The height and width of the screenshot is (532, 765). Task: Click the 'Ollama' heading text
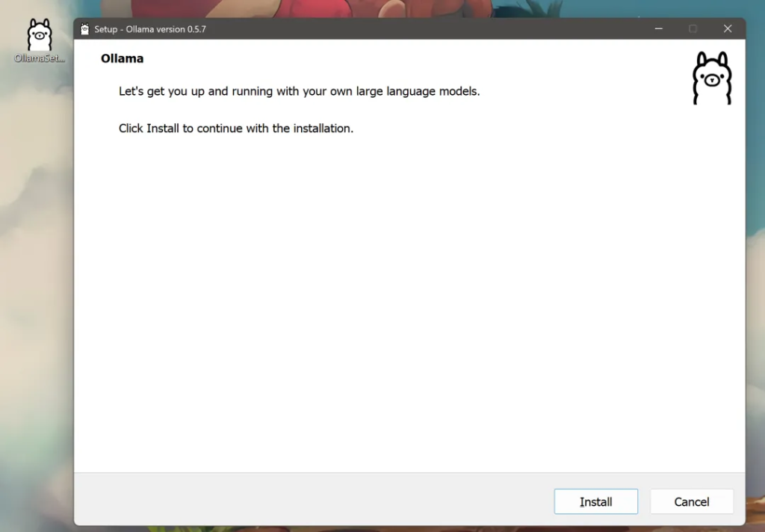pos(122,58)
